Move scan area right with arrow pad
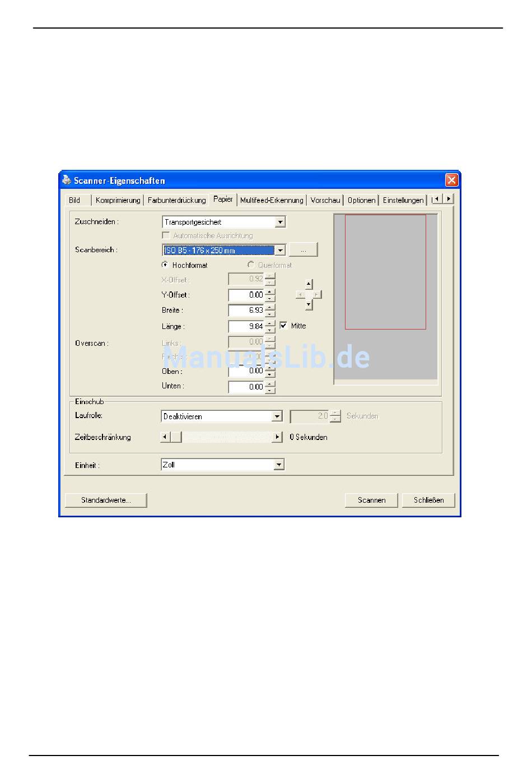The height and width of the screenshot is (774, 532). (x=317, y=294)
